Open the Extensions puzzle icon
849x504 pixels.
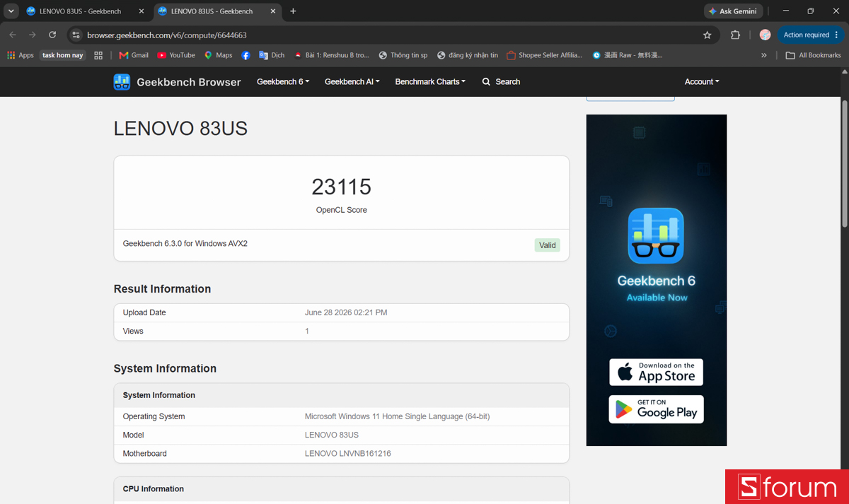pyautogui.click(x=735, y=35)
